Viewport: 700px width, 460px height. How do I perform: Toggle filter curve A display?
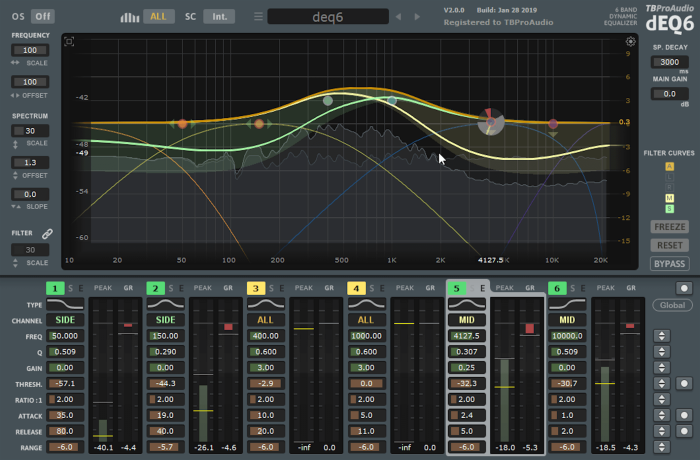click(x=670, y=166)
